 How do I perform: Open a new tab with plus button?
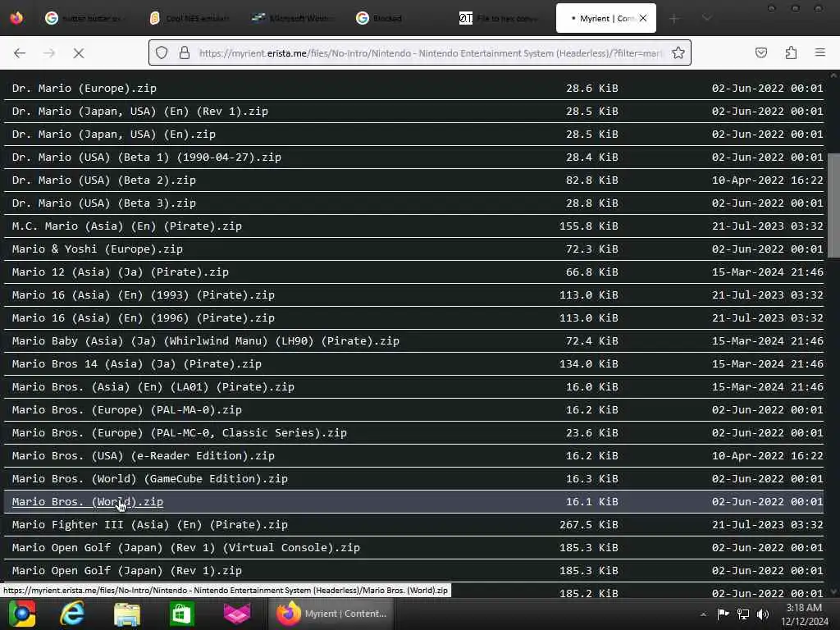(x=674, y=19)
